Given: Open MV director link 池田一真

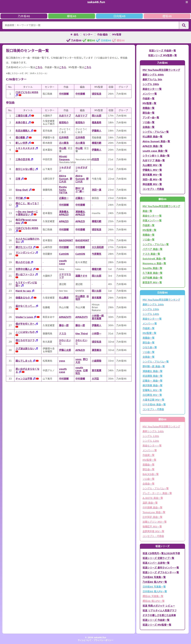Looking at the screenshot, I should point(96,190).
